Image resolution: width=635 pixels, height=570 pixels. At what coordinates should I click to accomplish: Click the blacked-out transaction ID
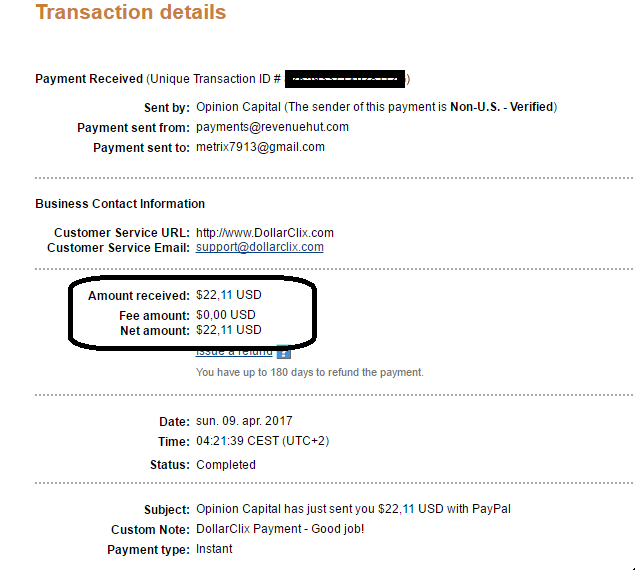click(345, 79)
